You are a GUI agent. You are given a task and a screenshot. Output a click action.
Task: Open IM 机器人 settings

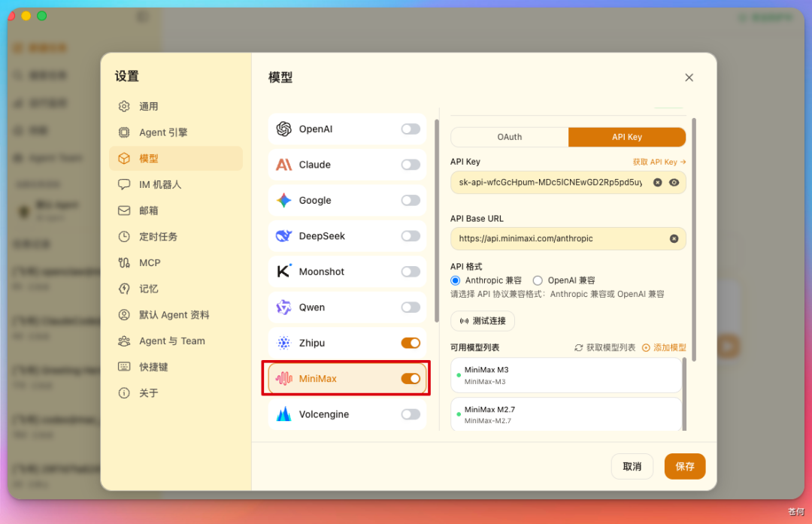point(175,184)
